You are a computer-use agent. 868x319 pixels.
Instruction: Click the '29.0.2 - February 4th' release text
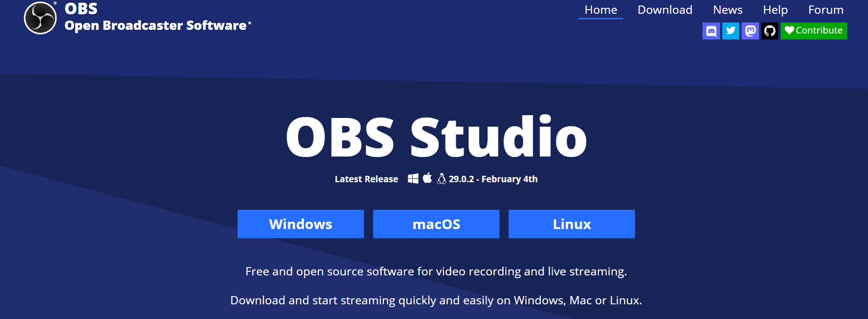493,179
